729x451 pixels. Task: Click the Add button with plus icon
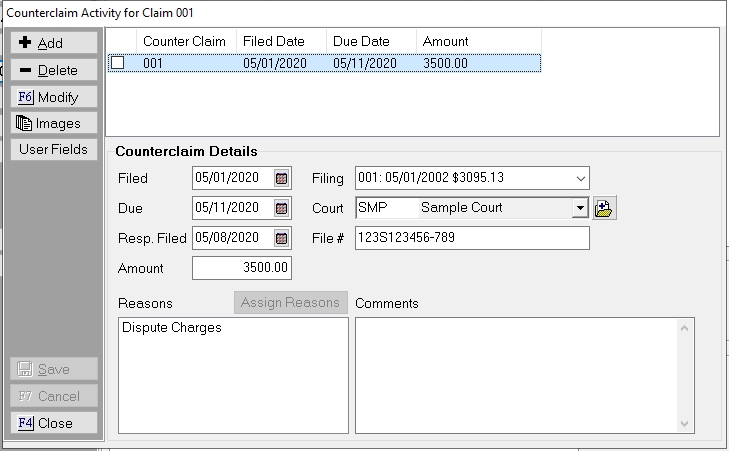tap(54, 44)
